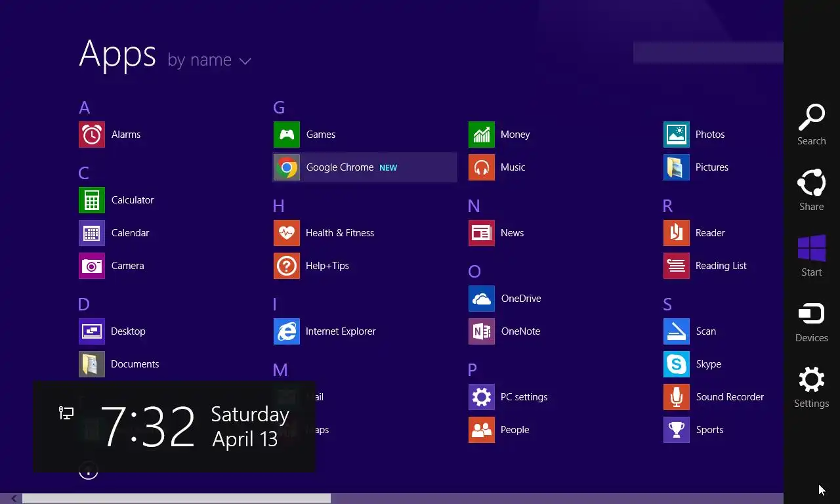
Task: Click the scrollbar left arrow
Action: tap(14, 499)
